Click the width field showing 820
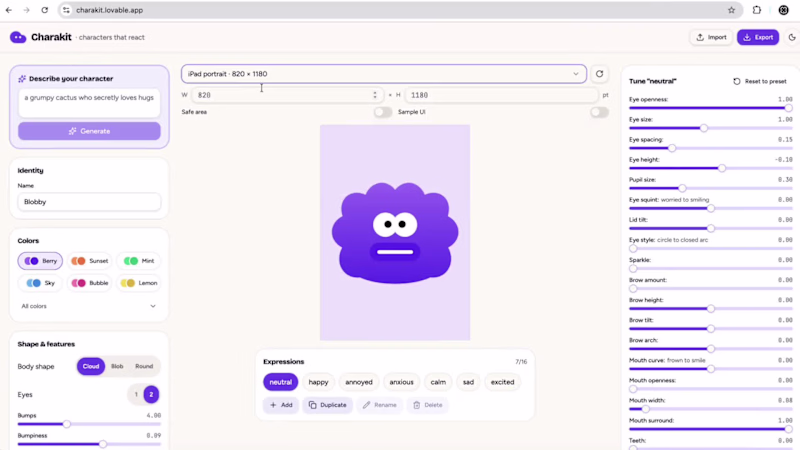This screenshot has width=800, height=450. [x=287, y=95]
